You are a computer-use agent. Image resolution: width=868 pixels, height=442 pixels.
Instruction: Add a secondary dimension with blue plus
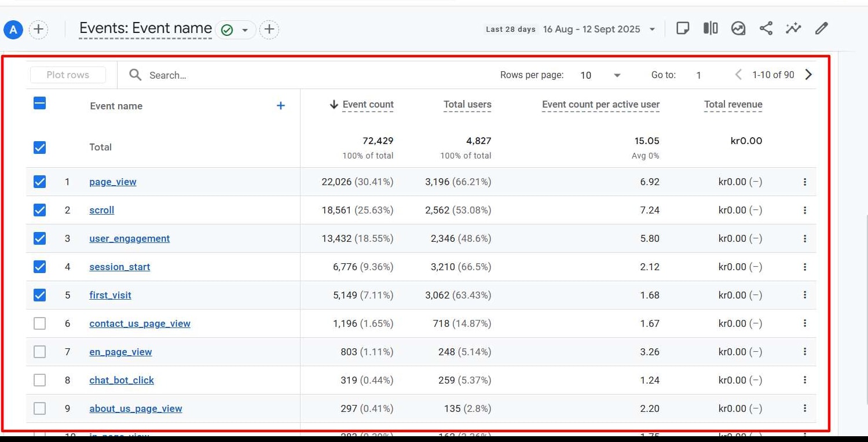[x=281, y=105]
